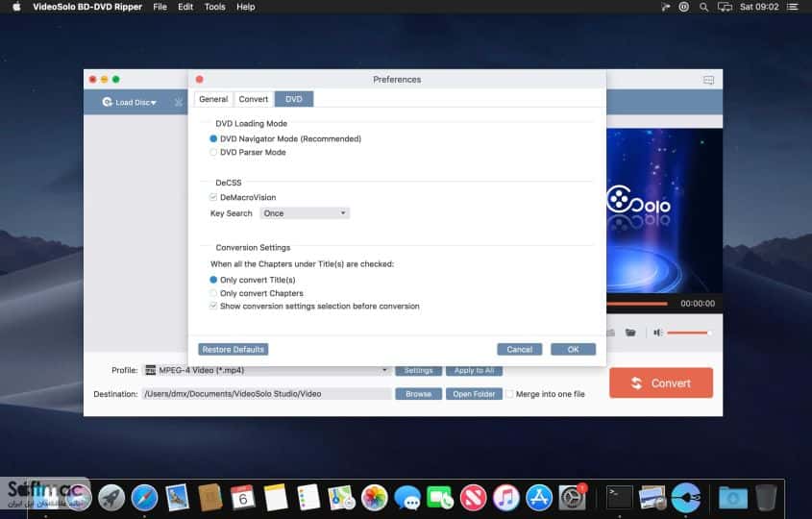This screenshot has height=519, width=812.
Task: Open System Preferences from the Dock
Action: pos(572,498)
